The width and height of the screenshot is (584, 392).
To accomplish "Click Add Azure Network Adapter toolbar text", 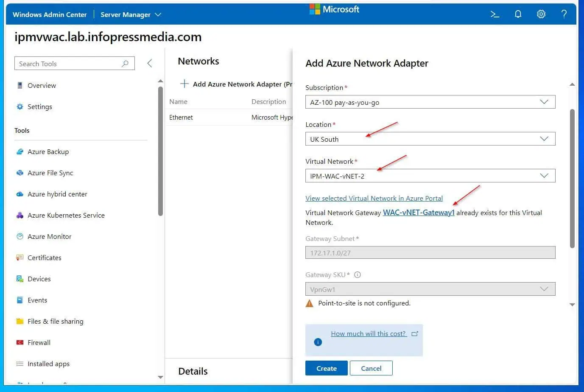I will pos(242,84).
